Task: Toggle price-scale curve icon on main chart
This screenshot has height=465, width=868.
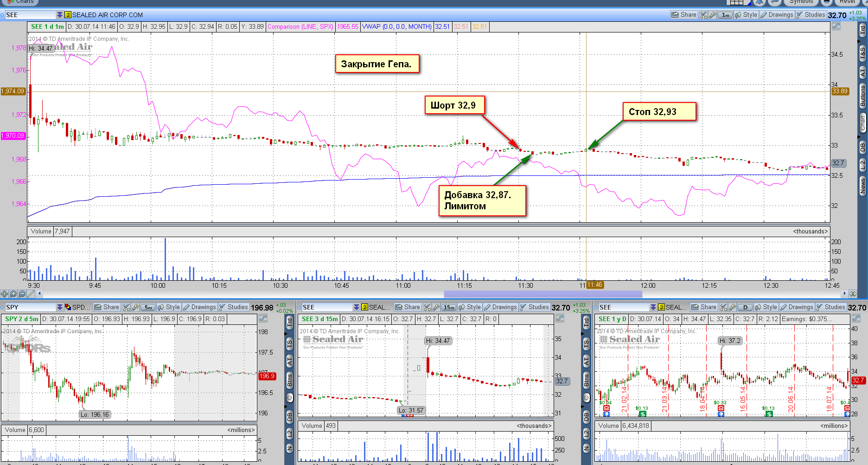Action: click(836, 26)
